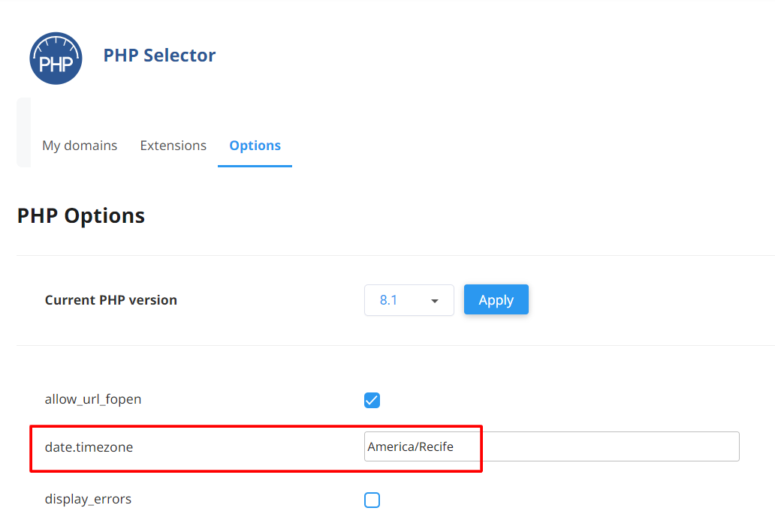
Task: Click the blue checkmark of allow_url_fopen
Action: [372, 400]
